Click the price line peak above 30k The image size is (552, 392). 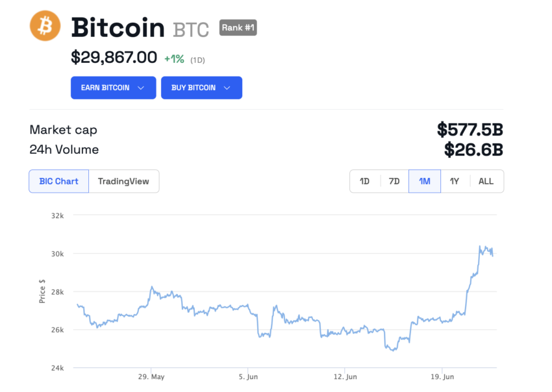[481, 247]
